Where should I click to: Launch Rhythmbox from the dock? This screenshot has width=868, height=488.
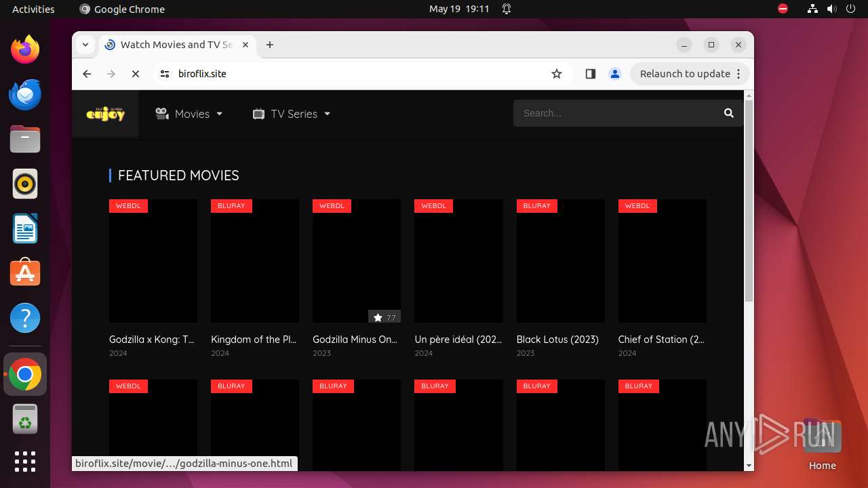point(25,184)
